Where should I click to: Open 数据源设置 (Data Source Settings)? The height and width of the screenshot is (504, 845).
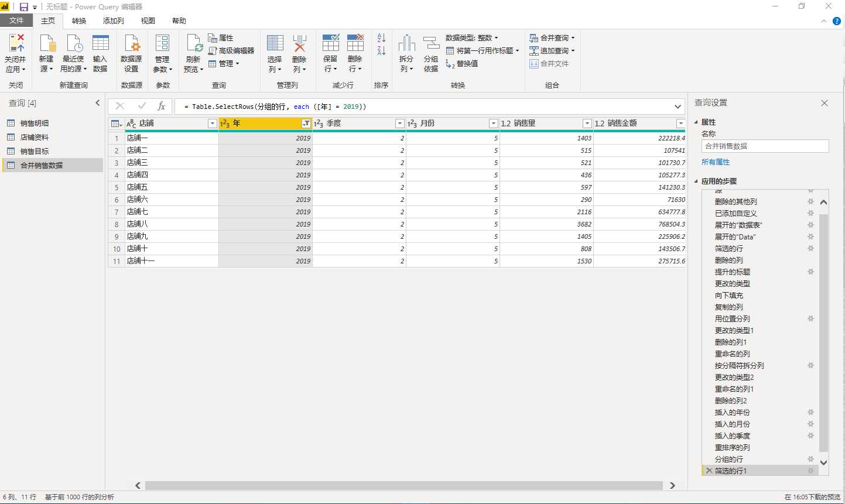pyautogui.click(x=131, y=53)
